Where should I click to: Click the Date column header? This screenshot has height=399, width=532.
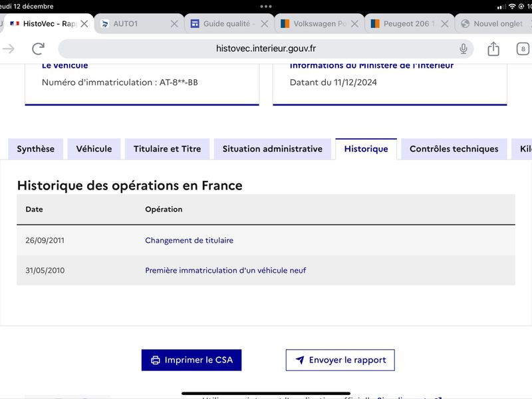click(x=35, y=209)
